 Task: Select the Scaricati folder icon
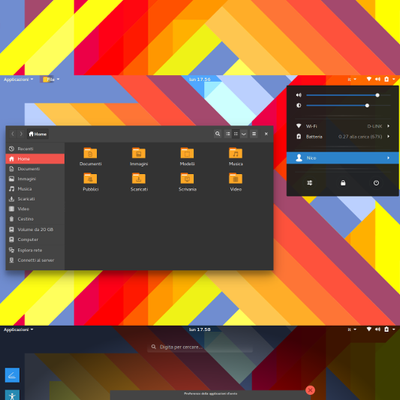139,178
